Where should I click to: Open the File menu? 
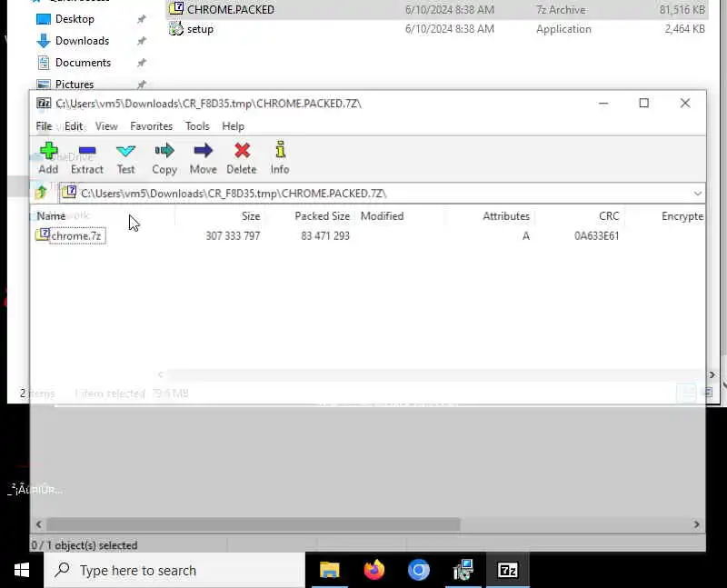pyautogui.click(x=44, y=126)
